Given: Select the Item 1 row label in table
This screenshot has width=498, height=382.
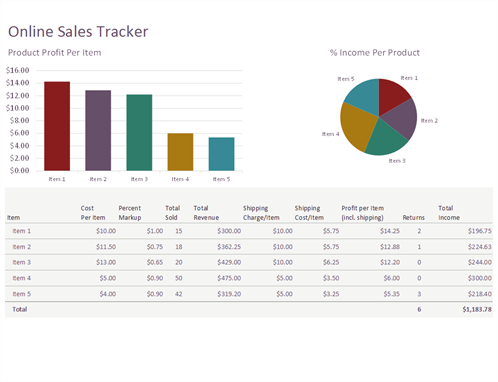Looking at the screenshot, I should (x=22, y=231).
